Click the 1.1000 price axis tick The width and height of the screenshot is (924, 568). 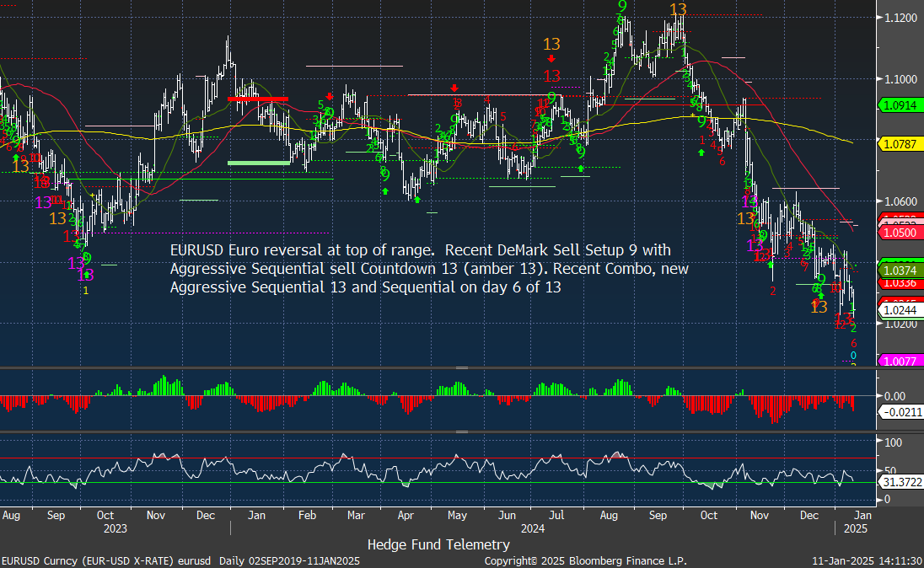coord(901,79)
